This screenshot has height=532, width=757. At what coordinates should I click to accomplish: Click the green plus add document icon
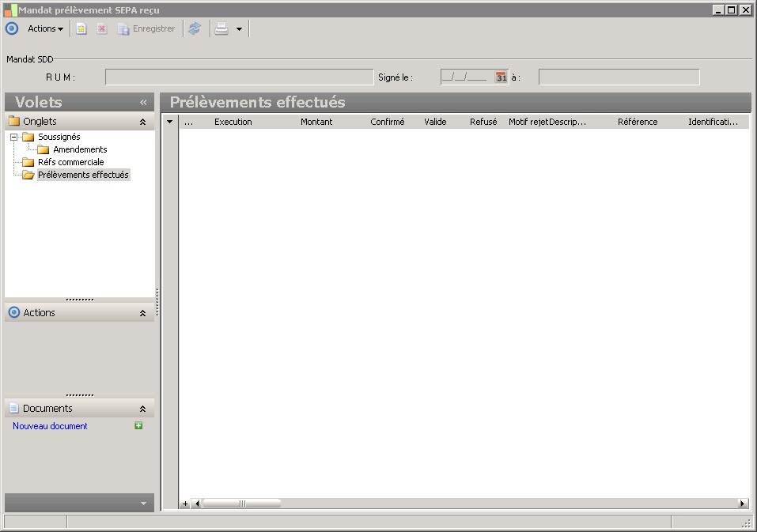(138, 425)
